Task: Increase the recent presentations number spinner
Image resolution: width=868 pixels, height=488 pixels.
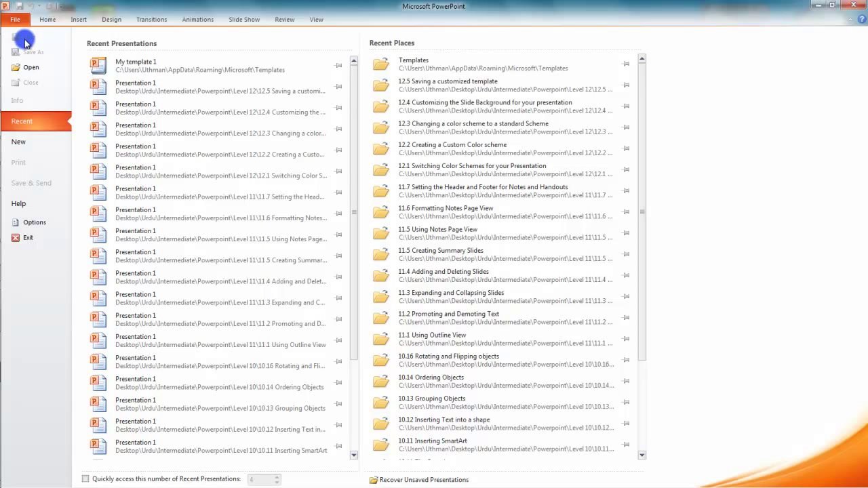Action: click(277, 476)
